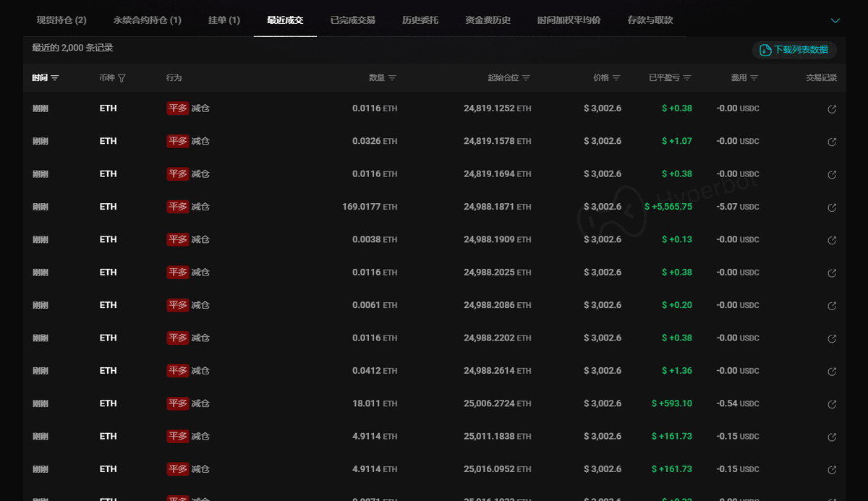Click the sort icon beside 起始合位 header
Screen dimensions: 868x501
click(526, 77)
